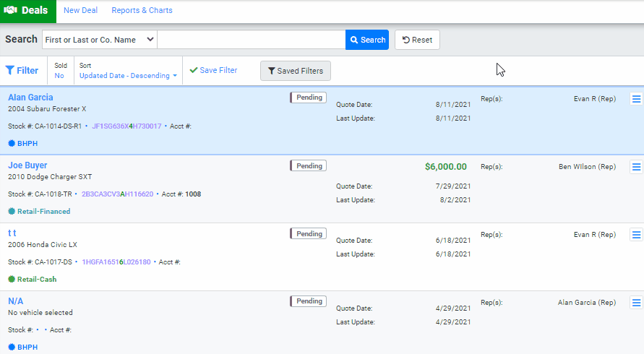Go to Reports & Charts
644x354 pixels.
point(142,11)
